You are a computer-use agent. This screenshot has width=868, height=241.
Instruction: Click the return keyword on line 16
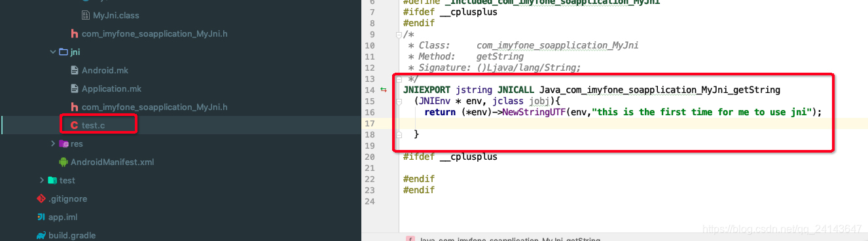click(x=440, y=112)
